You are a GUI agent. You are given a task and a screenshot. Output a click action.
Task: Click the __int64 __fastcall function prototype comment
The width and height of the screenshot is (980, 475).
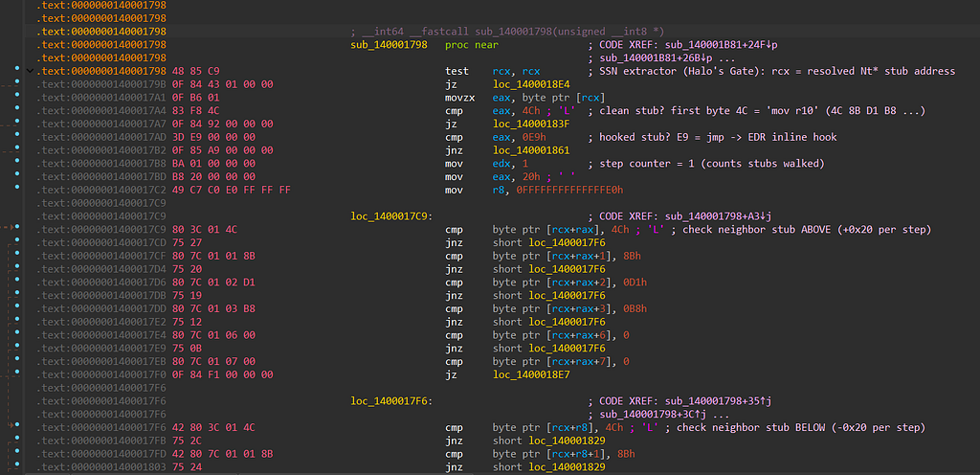[507, 32]
